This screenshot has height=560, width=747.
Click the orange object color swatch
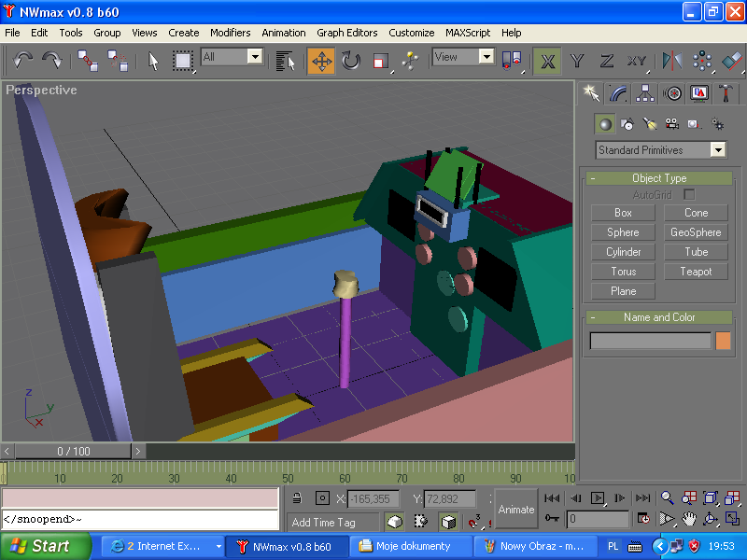point(723,341)
